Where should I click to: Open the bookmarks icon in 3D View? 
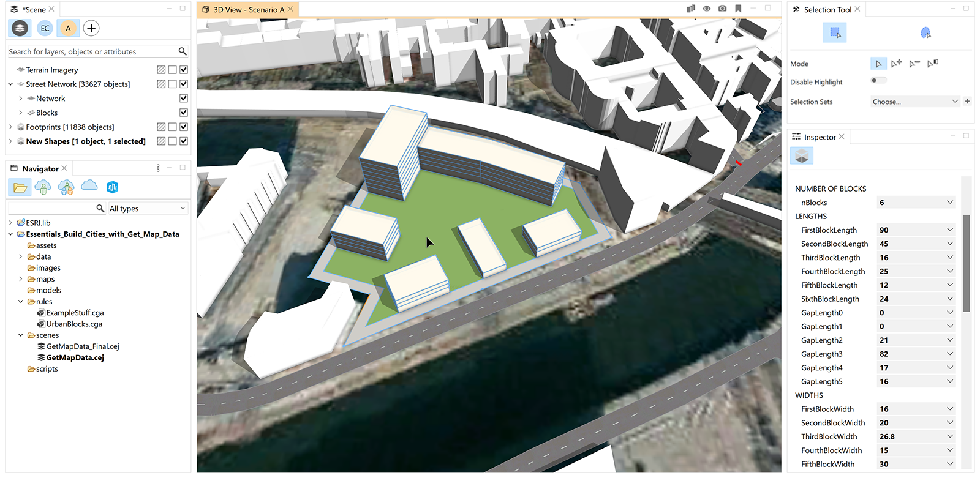[738, 9]
